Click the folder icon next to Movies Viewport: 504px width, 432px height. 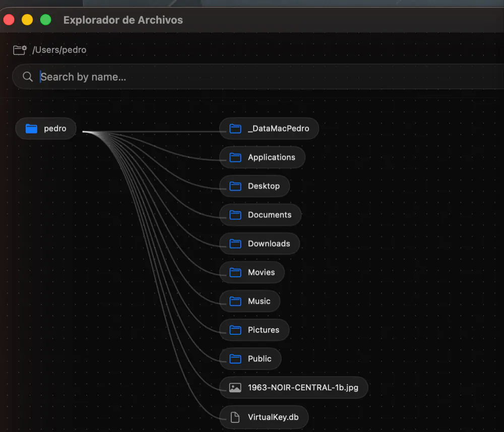coord(235,273)
